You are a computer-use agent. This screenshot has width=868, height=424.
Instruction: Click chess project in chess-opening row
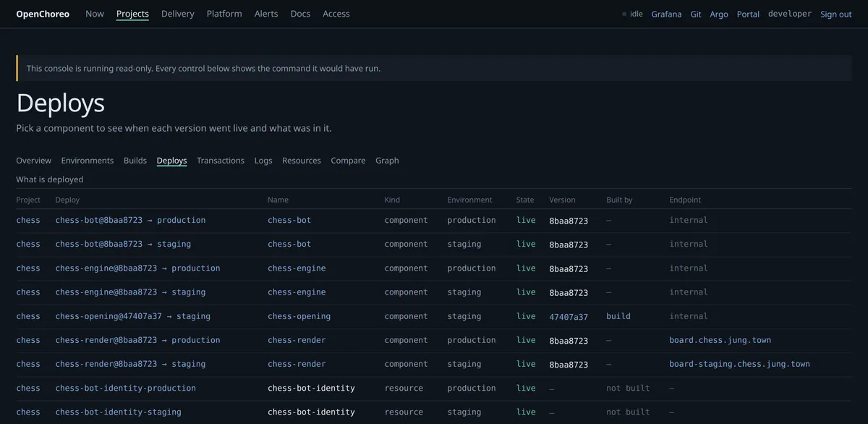click(x=28, y=316)
